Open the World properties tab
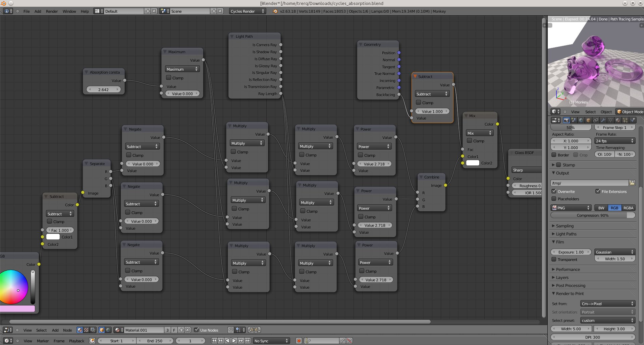Screen dimensions: 644x345 [581, 120]
